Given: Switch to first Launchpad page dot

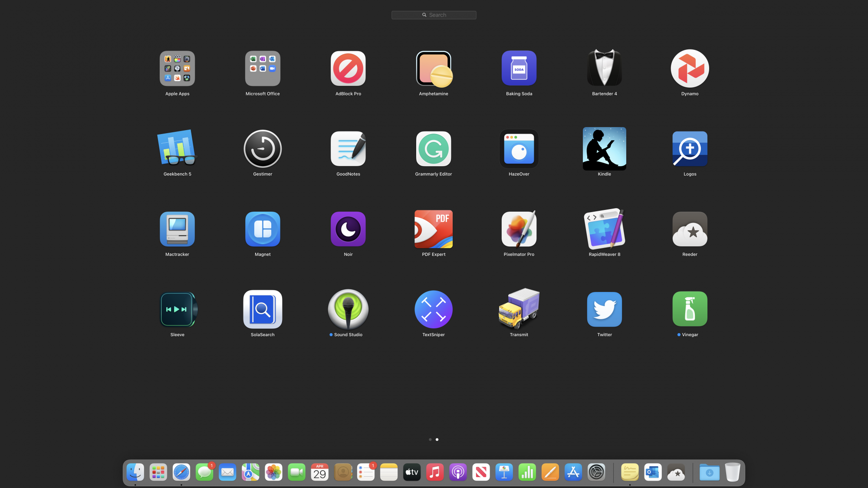Looking at the screenshot, I should (430, 439).
